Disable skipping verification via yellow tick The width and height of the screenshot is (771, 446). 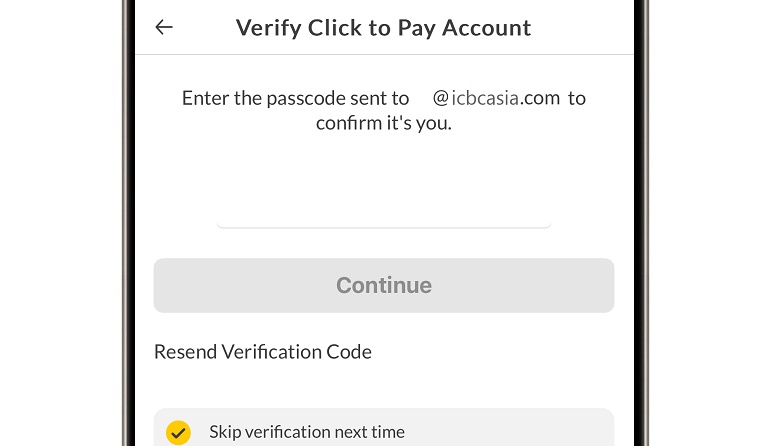click(178, 432)
